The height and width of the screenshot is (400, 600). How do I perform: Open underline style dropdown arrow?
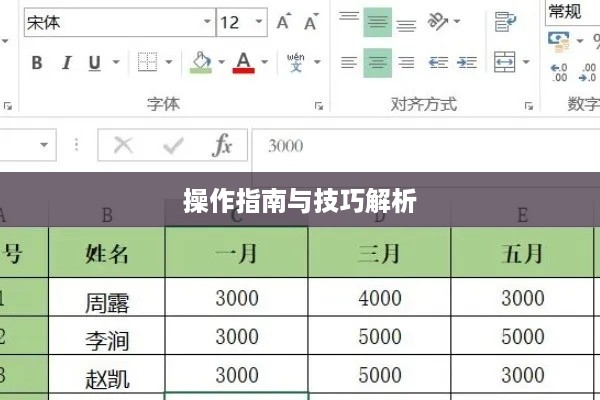pyautogui.click(x=116, y=62)
